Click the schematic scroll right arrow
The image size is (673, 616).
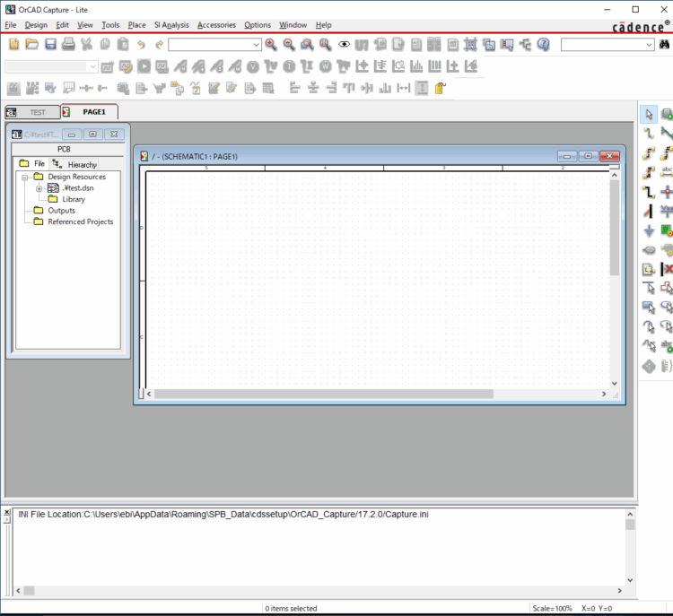tap(604, 394)
